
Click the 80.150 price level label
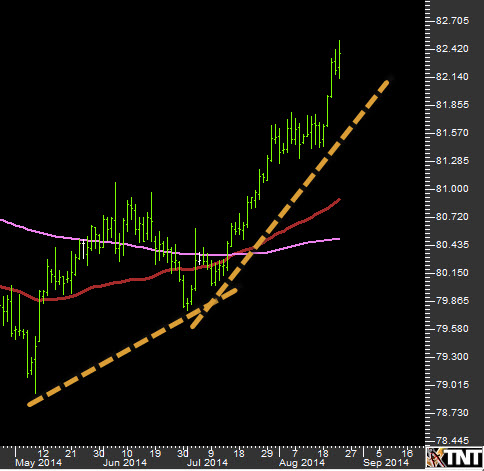click(452, 273)
